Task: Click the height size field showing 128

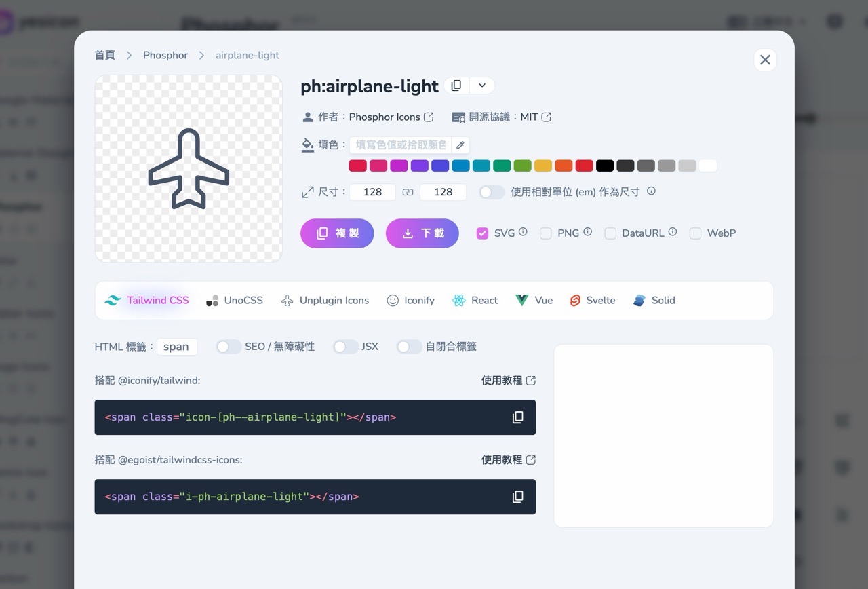Action: pos(443,192)
